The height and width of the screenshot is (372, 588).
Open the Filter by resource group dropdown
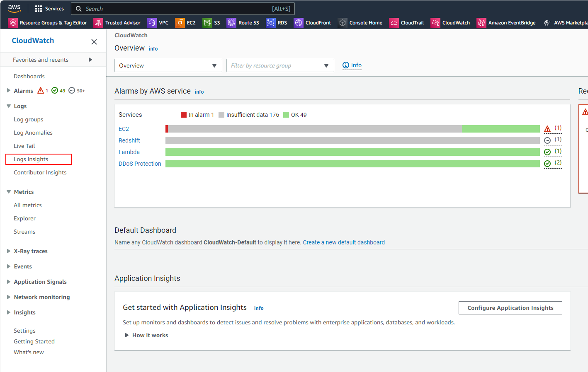coord(280,65)
